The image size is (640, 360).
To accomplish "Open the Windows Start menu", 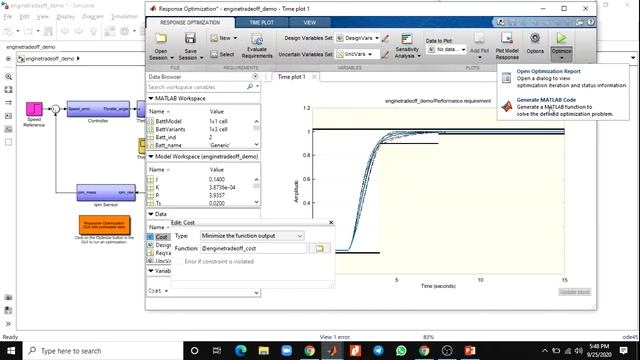I will tap(11, 351).
